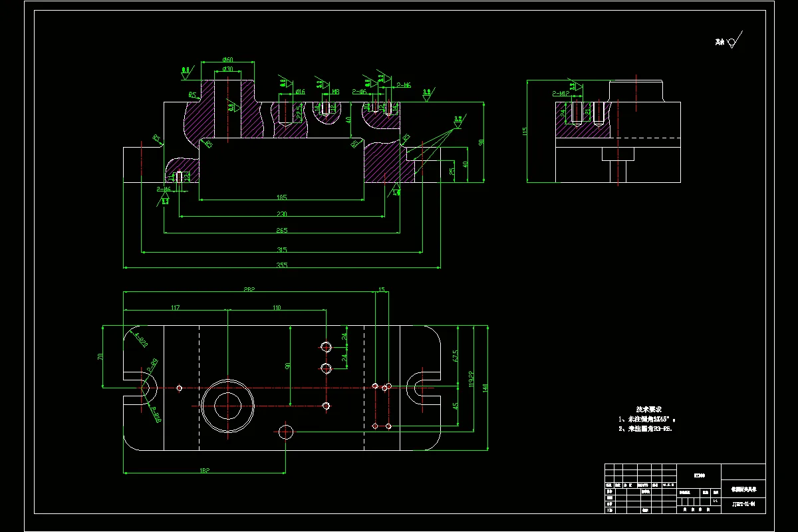This screenshot has height=532, width=798.
Task: Click the Ø16 hole dimension label
Action: 301,92
